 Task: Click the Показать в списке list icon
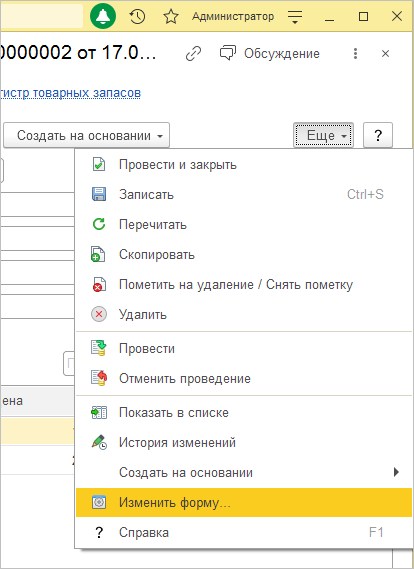coord(99,413)
